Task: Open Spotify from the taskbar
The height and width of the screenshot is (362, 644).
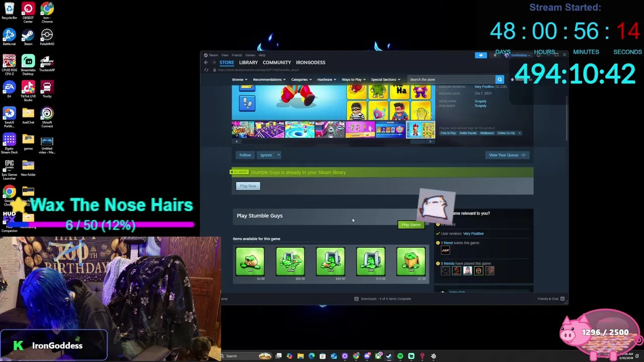Action: [x=400, y=356]
